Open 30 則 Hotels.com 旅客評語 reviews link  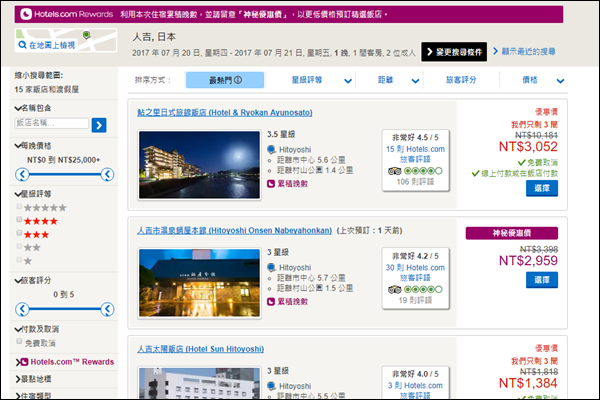(x=415, y=273)
